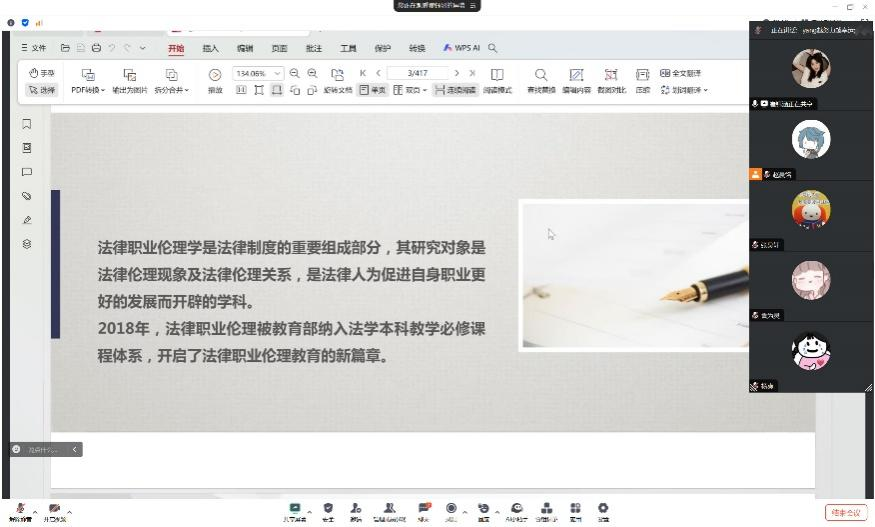The width and height of the screenshot is (875, 527).
Task: Click the WPS AI button
Action: click(x=461, y=48)
